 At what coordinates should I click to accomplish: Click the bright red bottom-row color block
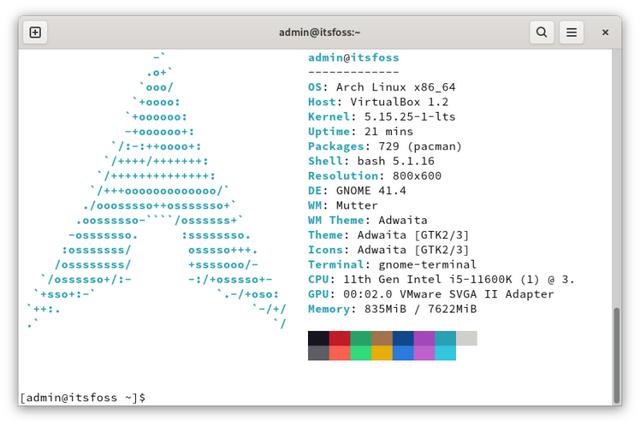click(340, 353)
